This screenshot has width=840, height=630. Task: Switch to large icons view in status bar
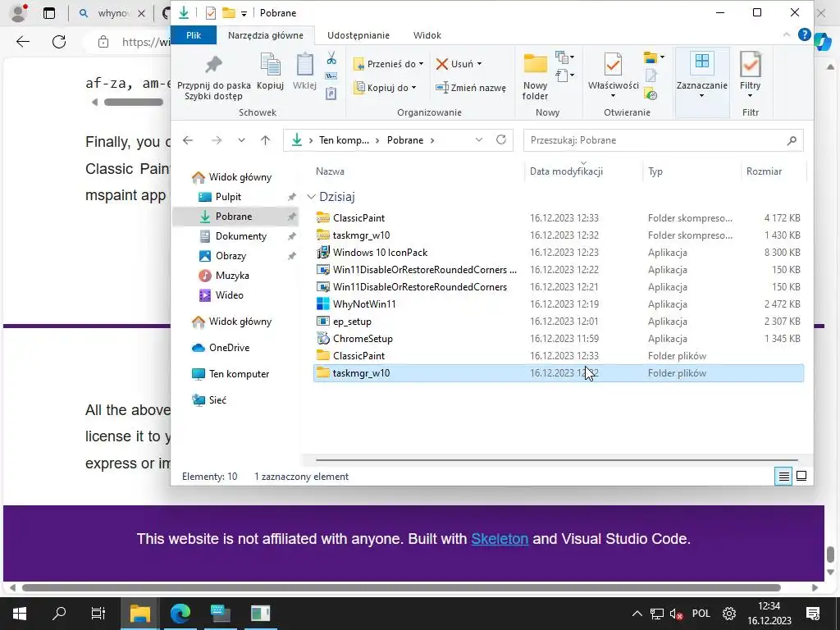click(801, 477)
